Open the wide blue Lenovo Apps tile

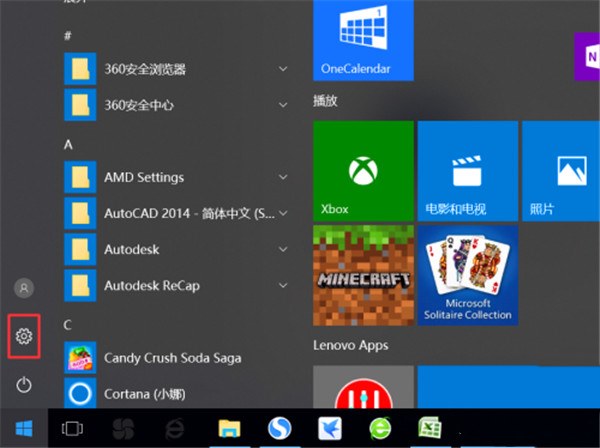(509, 387)
